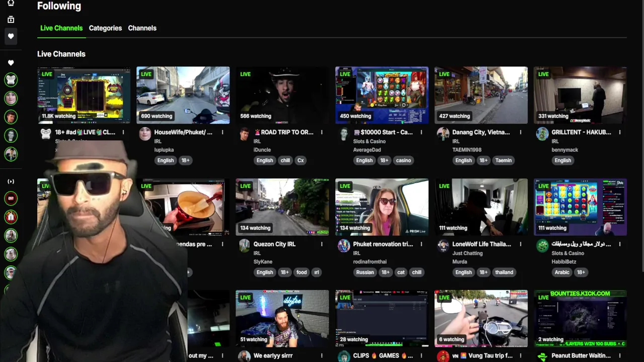Open the 111 watching LoneWolf thumbnail

click(x=481, y=207)
